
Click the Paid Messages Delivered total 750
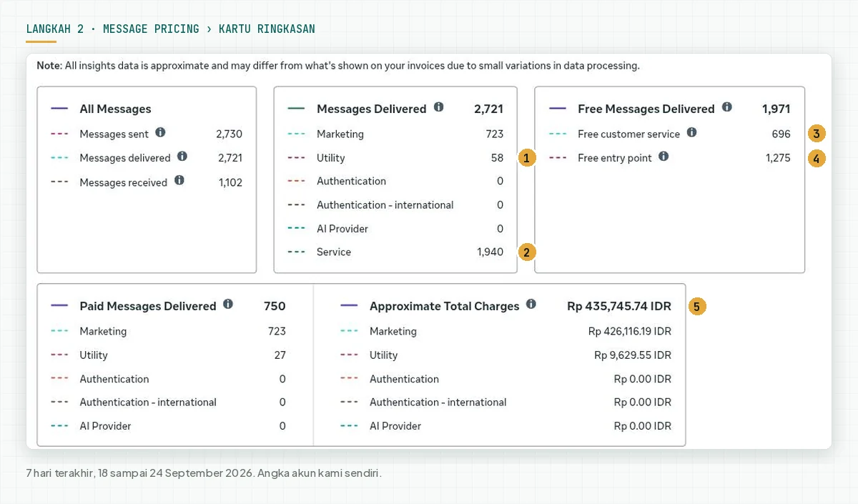[x=275, y=306]
